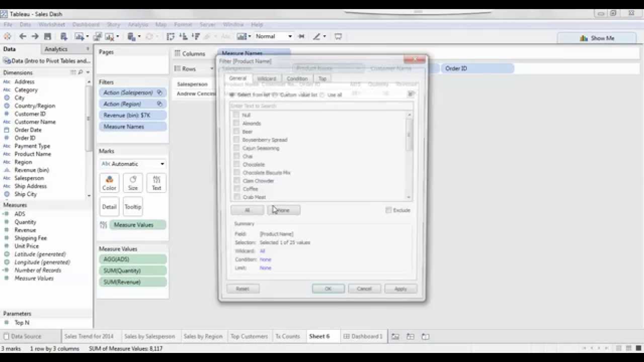The image size is (644, 362).
Task: Click the filmstrip view icon in status bar
Action: click(x=619, y=348)
